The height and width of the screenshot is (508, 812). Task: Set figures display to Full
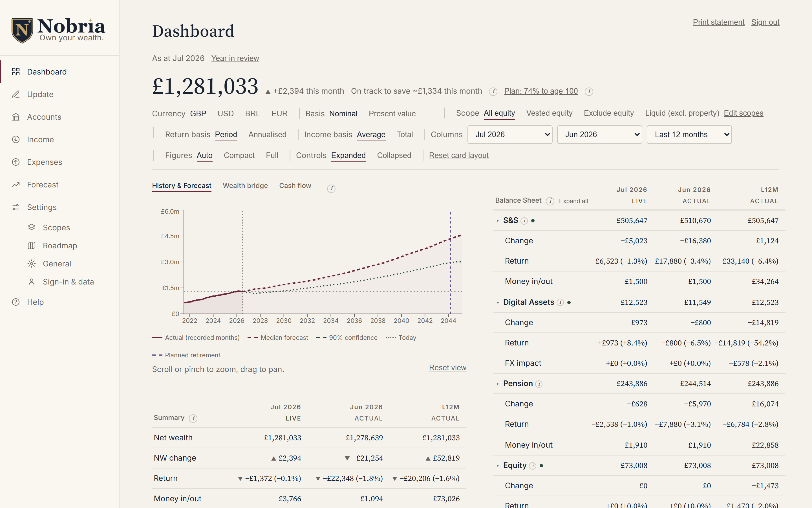(272, 155)
